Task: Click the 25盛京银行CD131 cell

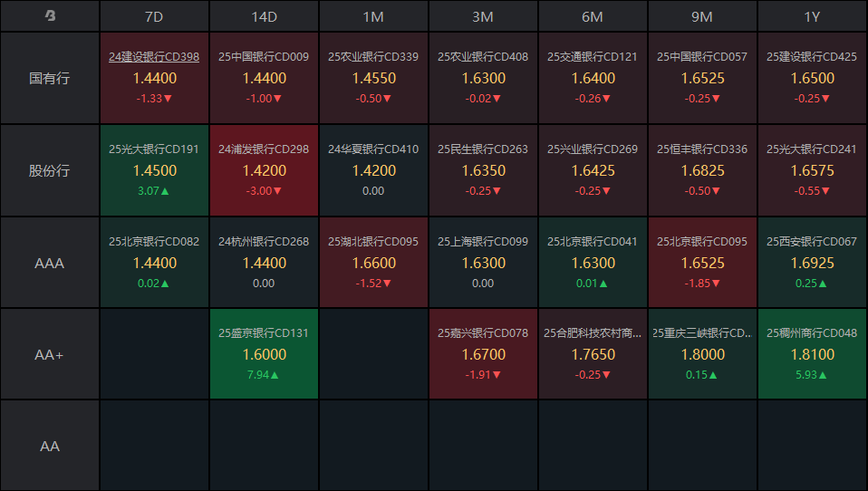Action: point(264,354)
